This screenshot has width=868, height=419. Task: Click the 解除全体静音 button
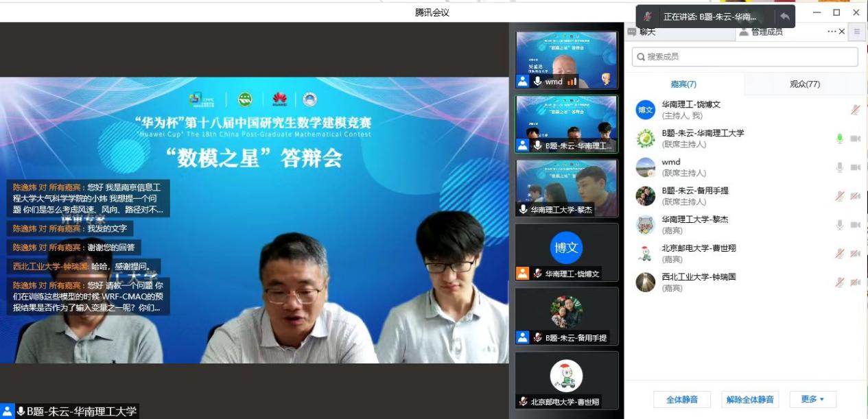click(x=750, y=399)
